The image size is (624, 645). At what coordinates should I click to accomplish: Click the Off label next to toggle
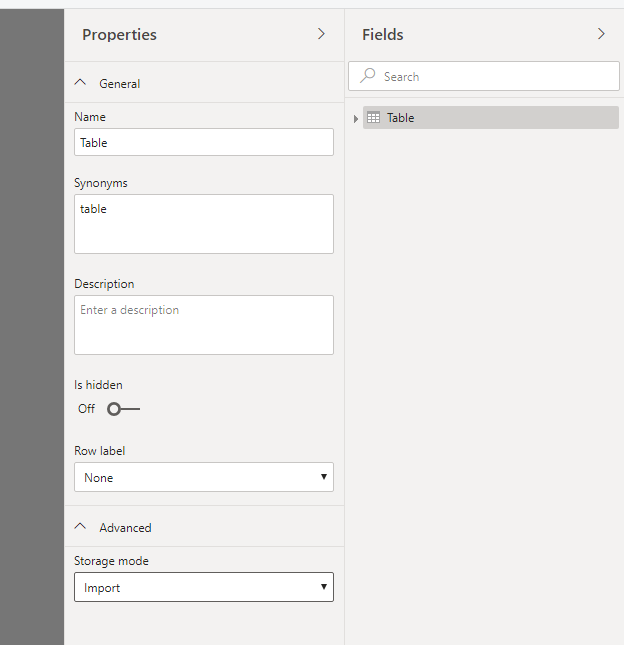tap(86, 408)
